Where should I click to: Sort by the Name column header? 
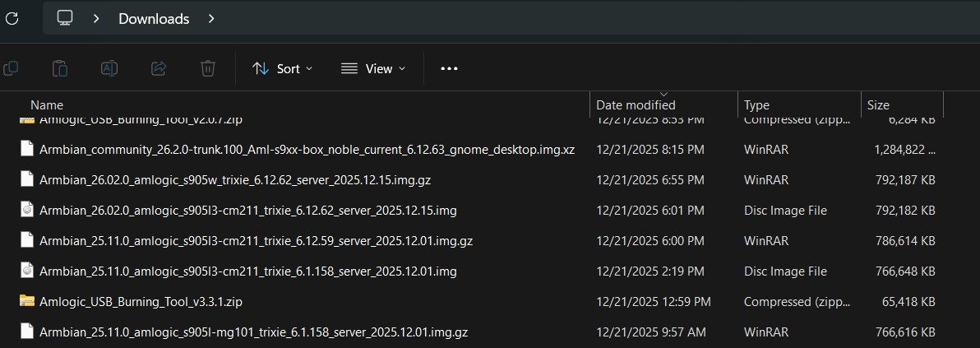pos(47,105)
